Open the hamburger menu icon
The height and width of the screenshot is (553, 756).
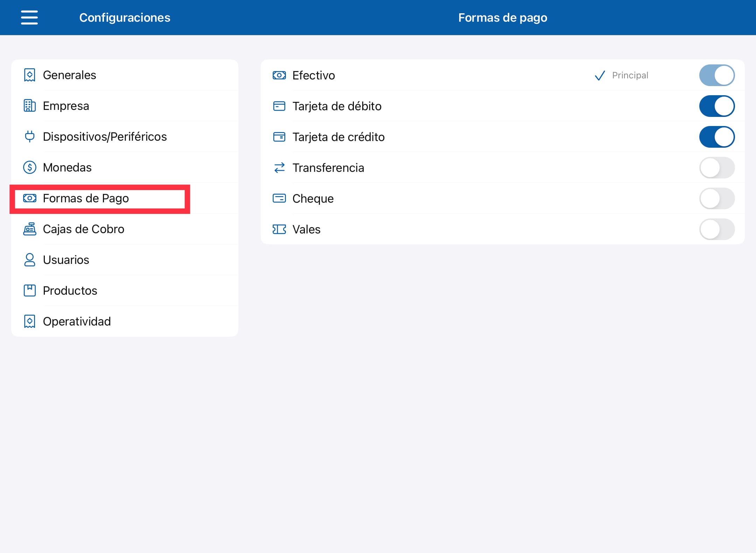coord(29,17)
